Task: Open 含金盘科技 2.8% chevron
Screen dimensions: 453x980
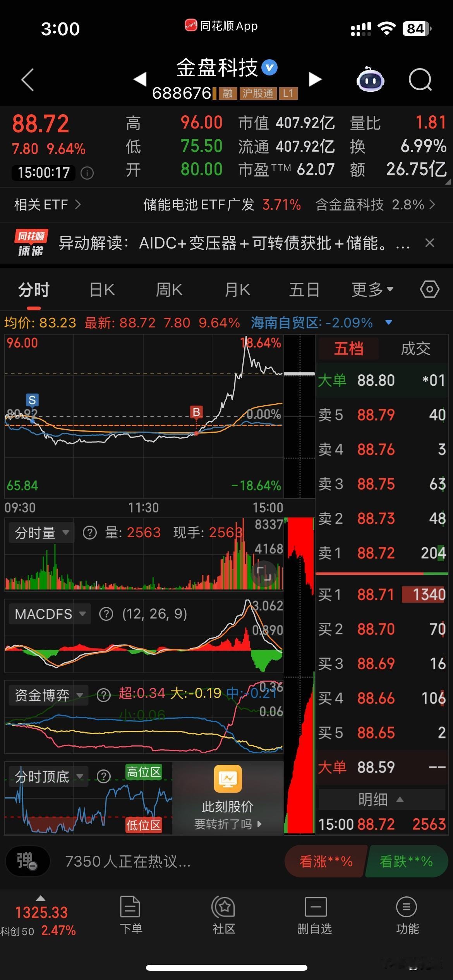Action: pos(375,204)
